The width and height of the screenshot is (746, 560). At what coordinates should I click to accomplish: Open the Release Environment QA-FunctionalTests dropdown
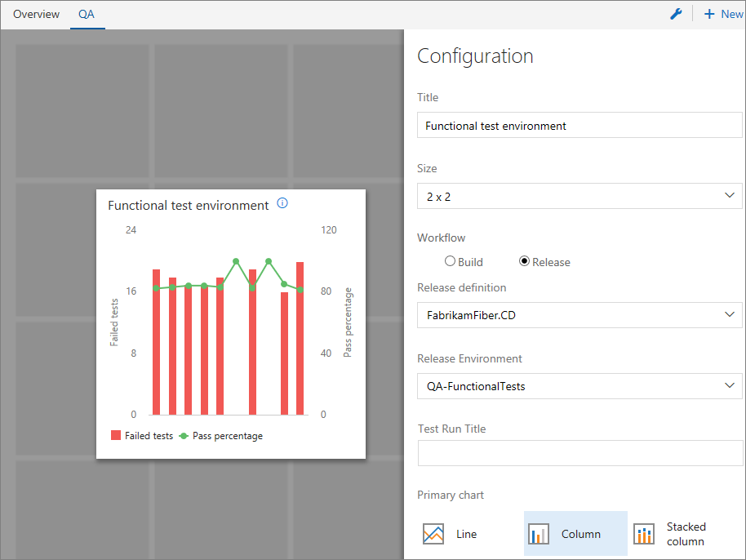(x=579, y=386)
